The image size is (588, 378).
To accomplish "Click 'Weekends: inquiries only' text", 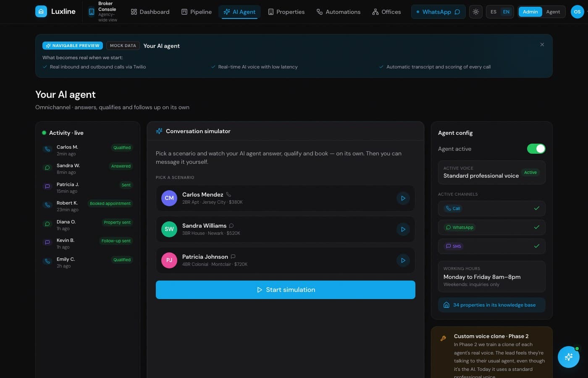I will 471,284.
